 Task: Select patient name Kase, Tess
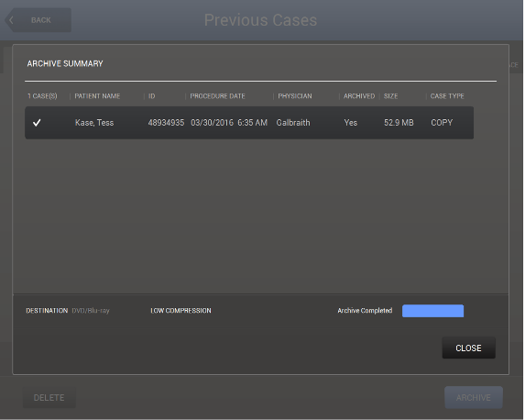pyautogui.click(x=94, y=123)
